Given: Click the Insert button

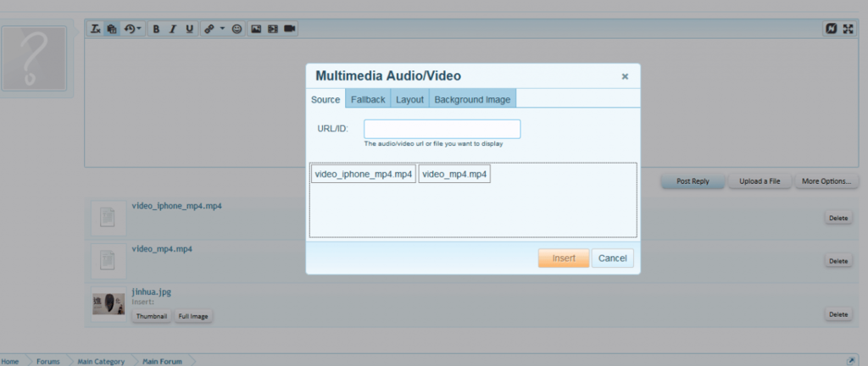Looking at the screenshot, I should [x=564, y=258].
